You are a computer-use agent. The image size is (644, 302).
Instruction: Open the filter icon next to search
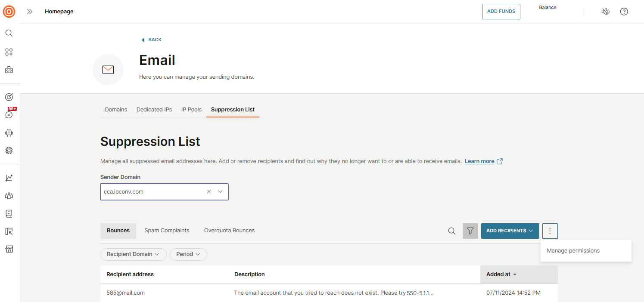pos(470,231)
